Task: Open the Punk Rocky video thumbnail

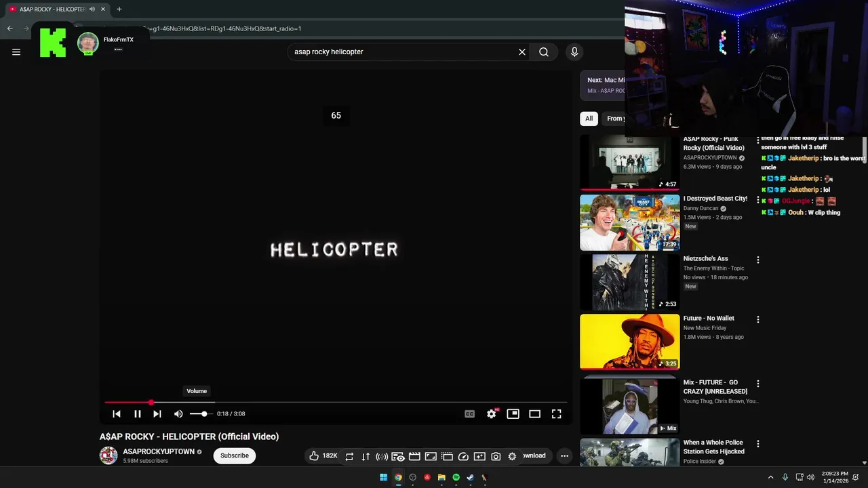Action: (629, 163)
